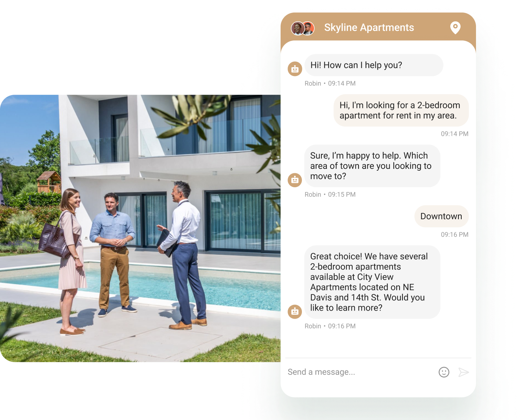
Task: Select the 09:14 PM timestamp under the greeting
Action: coord(342,83)
